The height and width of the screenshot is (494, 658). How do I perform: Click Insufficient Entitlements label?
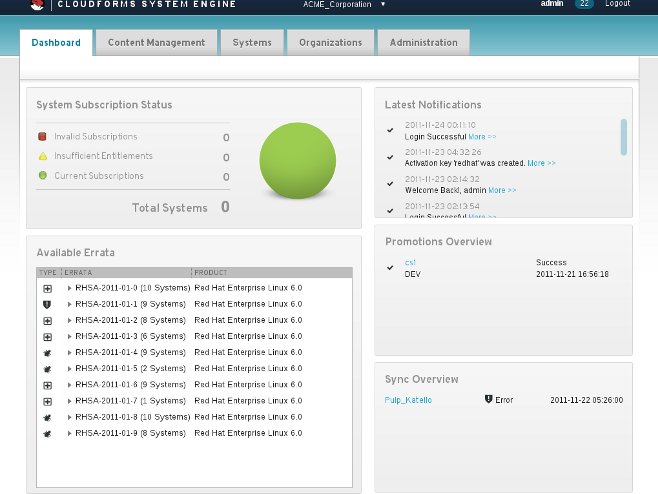[103, 156]
